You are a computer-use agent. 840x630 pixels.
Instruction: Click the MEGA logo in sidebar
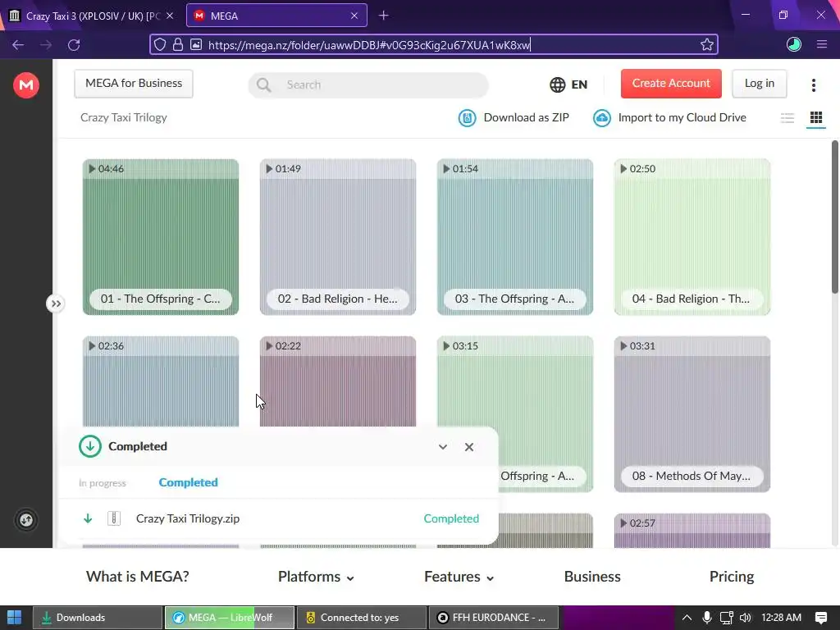point(25,85)
